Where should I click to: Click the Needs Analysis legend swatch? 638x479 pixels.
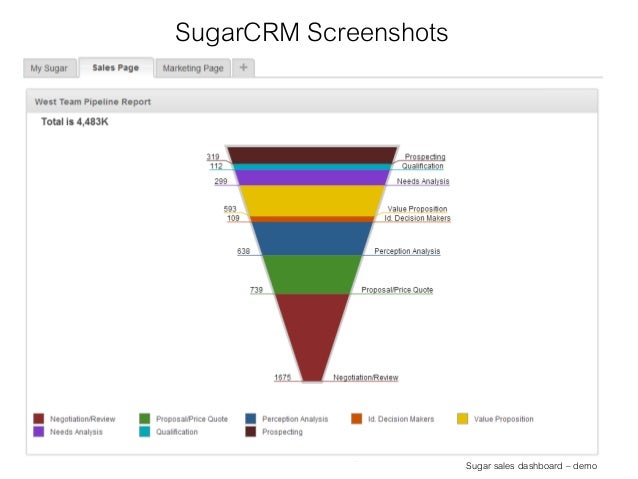tap(39, 432)
